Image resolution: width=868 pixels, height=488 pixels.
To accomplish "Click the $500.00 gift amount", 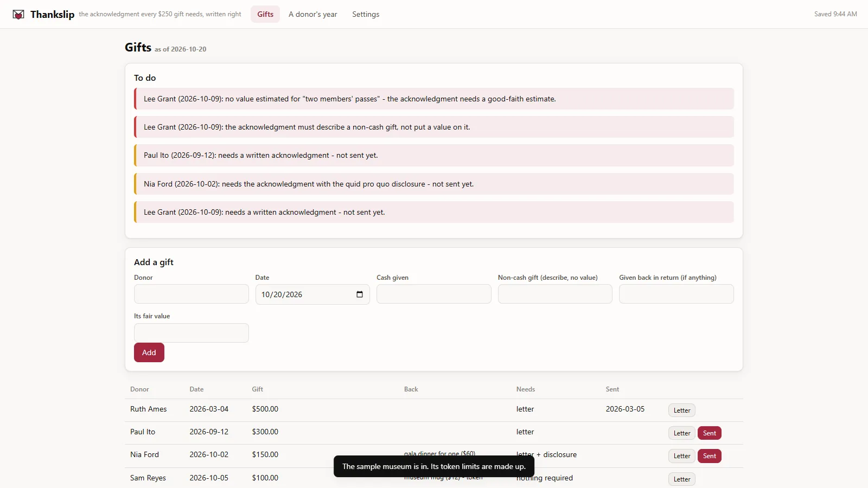I will click(265, 409).
